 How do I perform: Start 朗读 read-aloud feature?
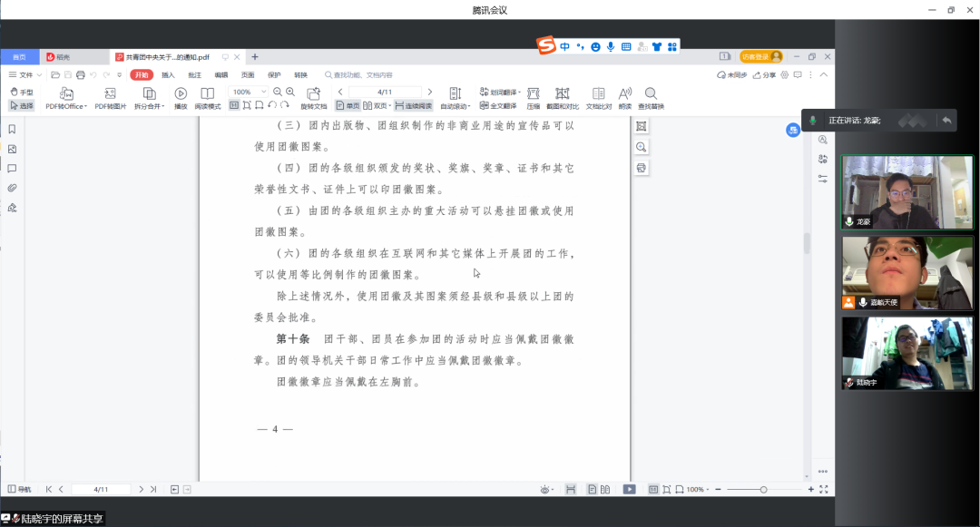click(x=624, y=93)
